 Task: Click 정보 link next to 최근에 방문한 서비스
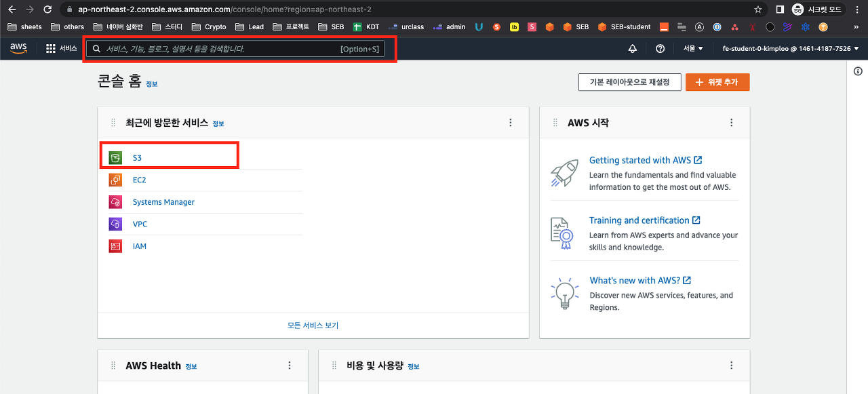click(x=218, y=124)
